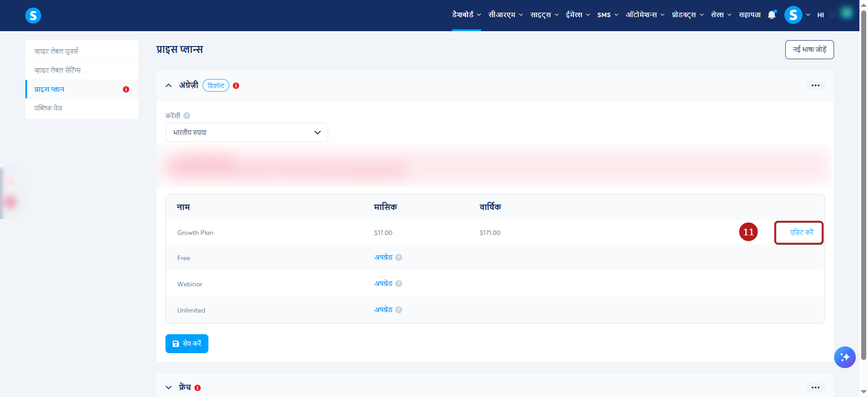Click अपग्रेड link in Unlimited row

coord(383,310)
